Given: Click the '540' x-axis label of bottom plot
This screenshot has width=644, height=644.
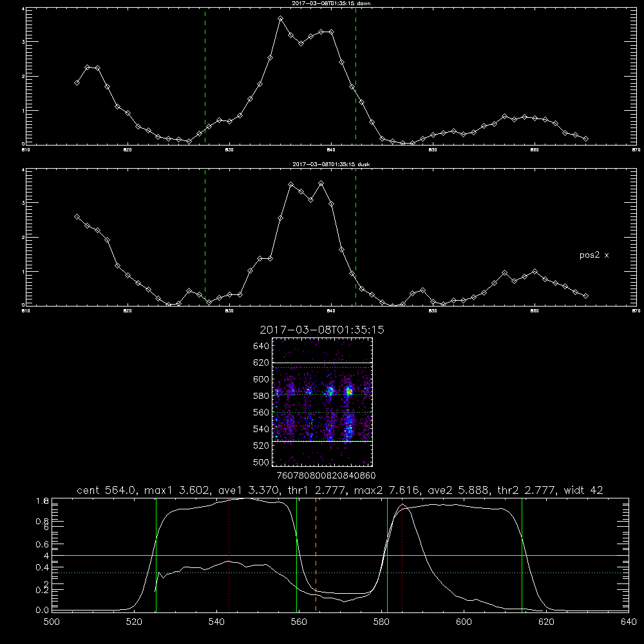Looking at the screenshot, I should click(x=216, y=622).
